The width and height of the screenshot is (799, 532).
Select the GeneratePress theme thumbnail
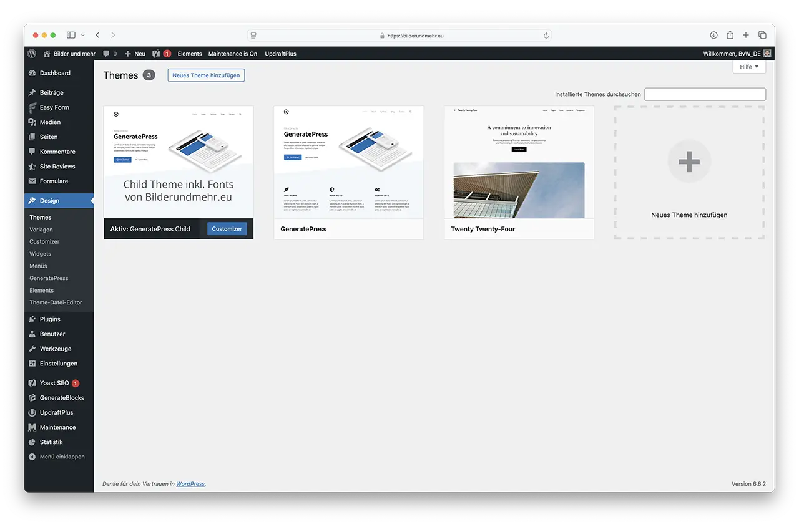(x=348, y=162)
